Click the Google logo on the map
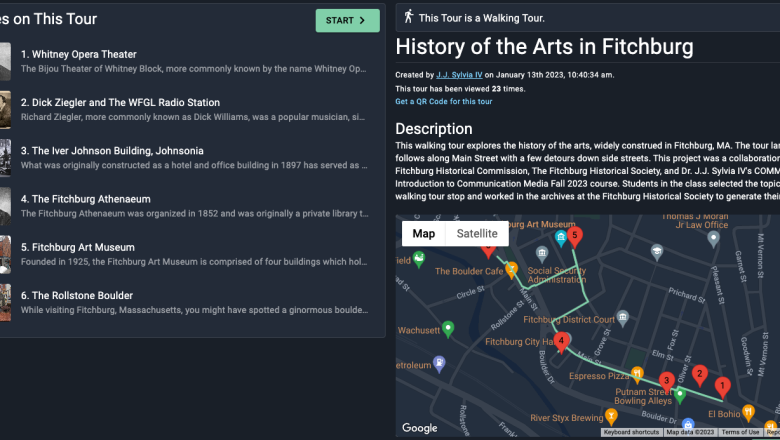The height and width of the screenshot is (440, 780). pyautogui.click(x=419, y=428)
